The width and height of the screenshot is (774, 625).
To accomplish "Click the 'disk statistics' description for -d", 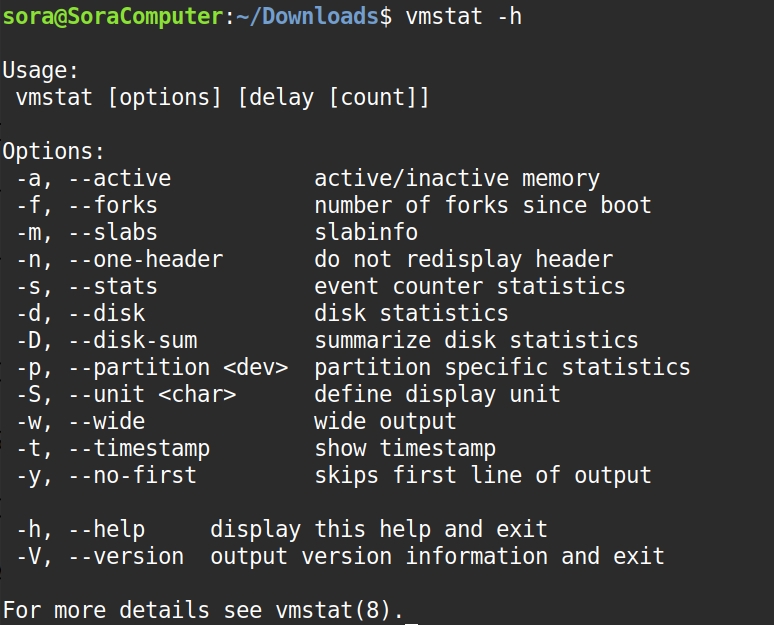I will pos(411,314).
